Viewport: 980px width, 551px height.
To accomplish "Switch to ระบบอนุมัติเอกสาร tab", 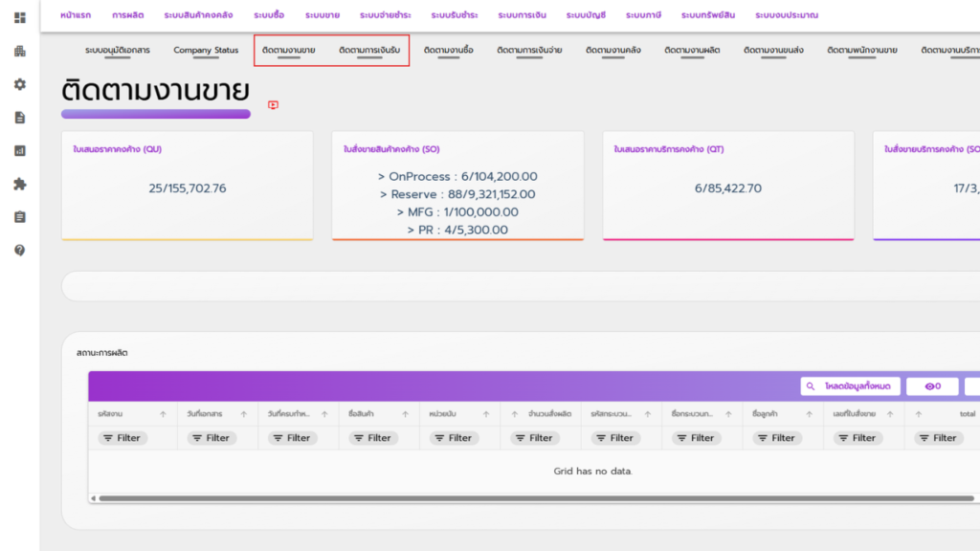I will [x=118, y=50].
